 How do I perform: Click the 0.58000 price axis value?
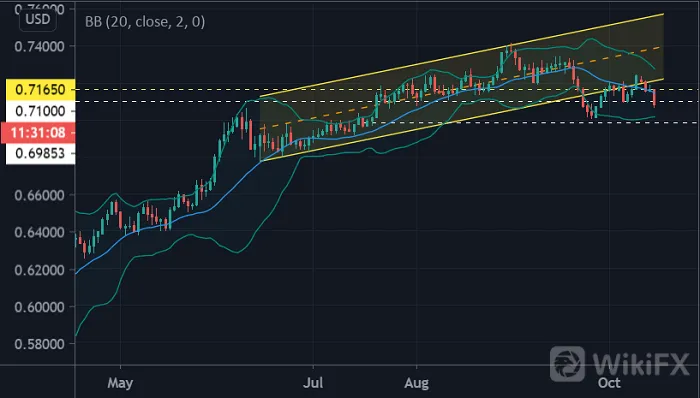click(x=39, y=344)
